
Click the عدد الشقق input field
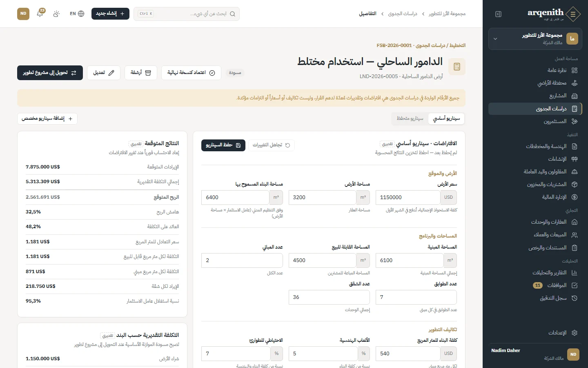(329, 297)
